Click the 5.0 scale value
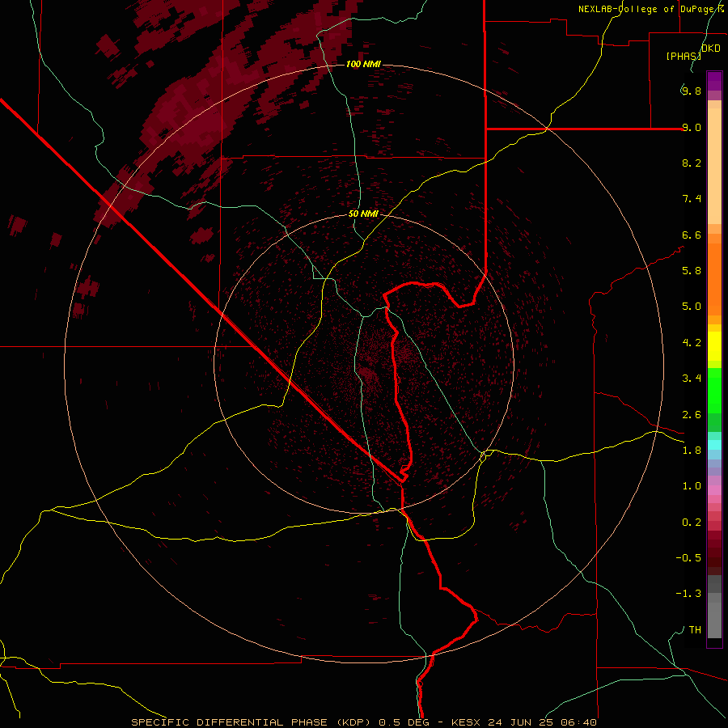The height and width of the screenshot is (728, 728). 692,307
